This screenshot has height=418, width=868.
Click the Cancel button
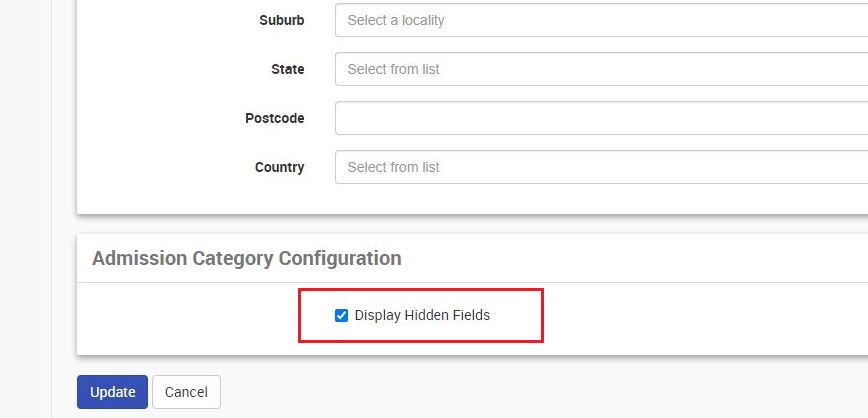[187, 392]
